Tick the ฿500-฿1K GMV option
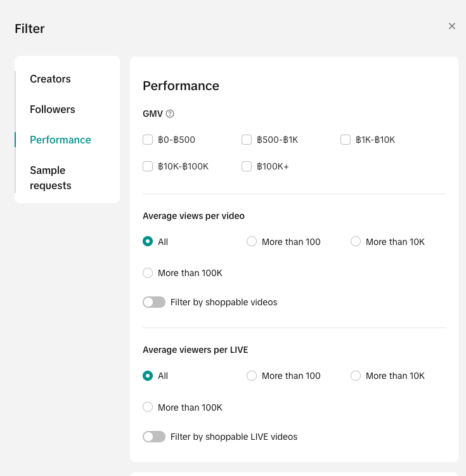466x476 pixels. 247,140
